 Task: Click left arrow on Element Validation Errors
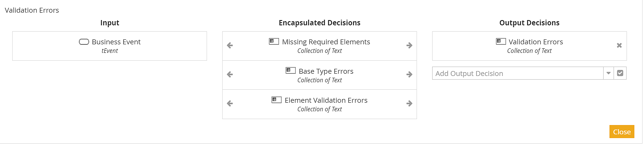[x=230, y=103]
